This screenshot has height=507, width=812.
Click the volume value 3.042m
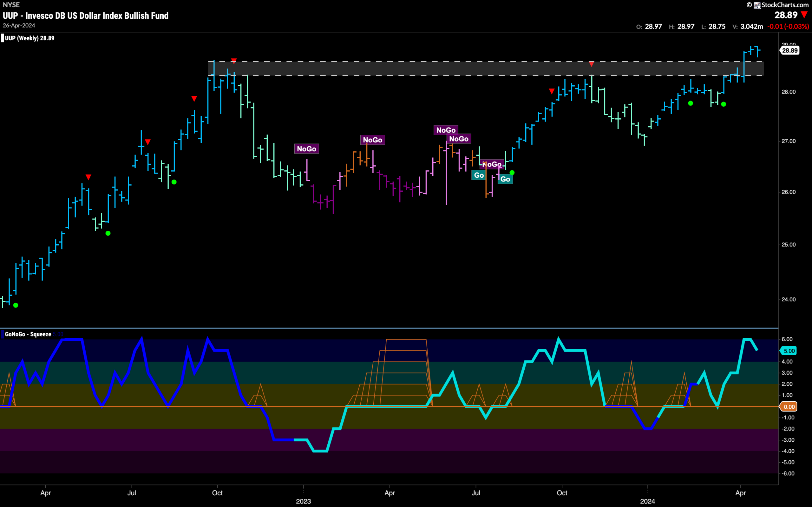tap(752, 26)
